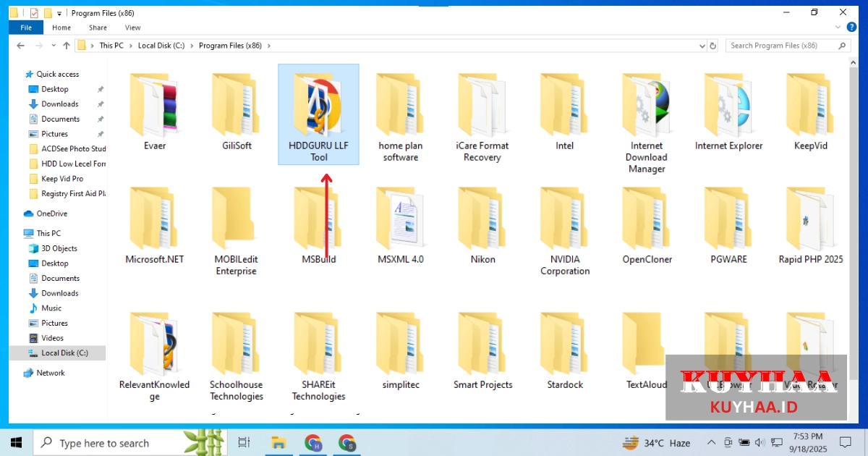Expand the address bar history dropdown
Image resolution: width=868 pixels, height=456 pixels.
[702, 46]
